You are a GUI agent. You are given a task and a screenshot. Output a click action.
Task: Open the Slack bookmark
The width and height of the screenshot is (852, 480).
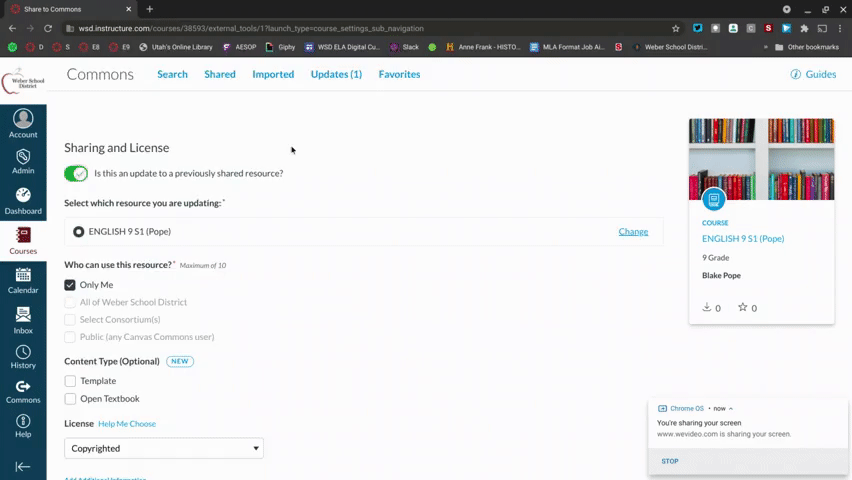coord(404,47)
